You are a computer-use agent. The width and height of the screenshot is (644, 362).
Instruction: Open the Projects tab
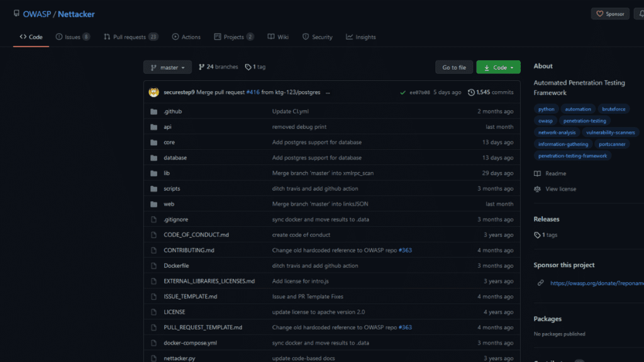234,37
